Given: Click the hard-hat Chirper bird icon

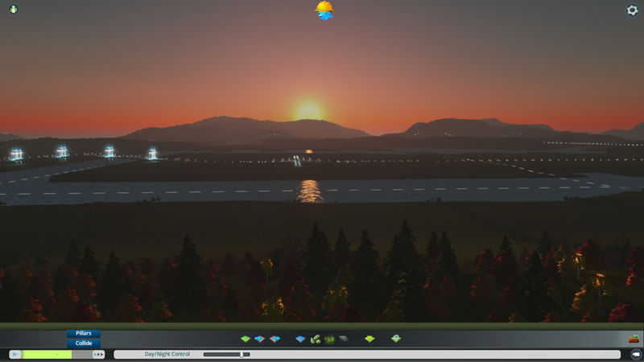Looking at the screenshot, I should [324, 10].
